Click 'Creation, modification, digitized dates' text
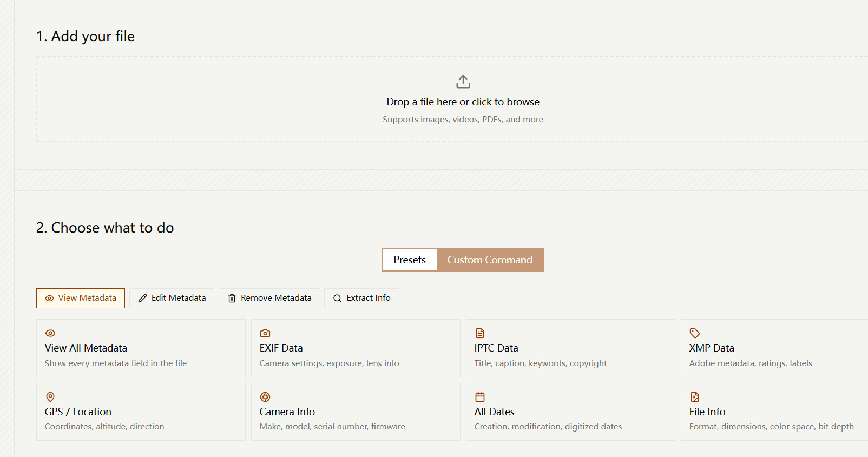This screenshot has height=457, width=868. [548, 427]
